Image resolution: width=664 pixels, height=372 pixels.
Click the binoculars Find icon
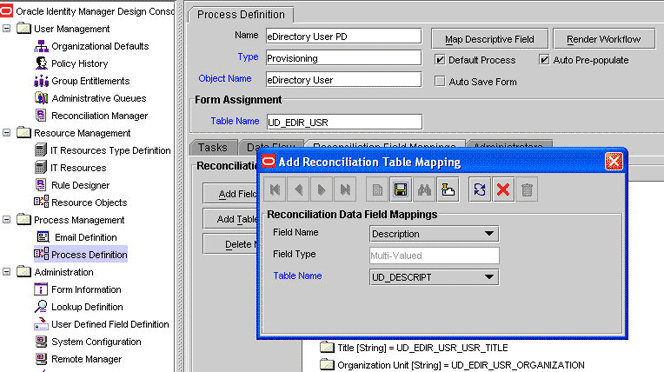click(x=424, y=189)
